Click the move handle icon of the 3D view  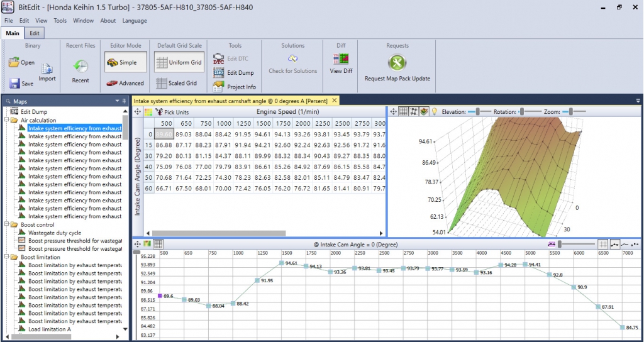(393, 111)
